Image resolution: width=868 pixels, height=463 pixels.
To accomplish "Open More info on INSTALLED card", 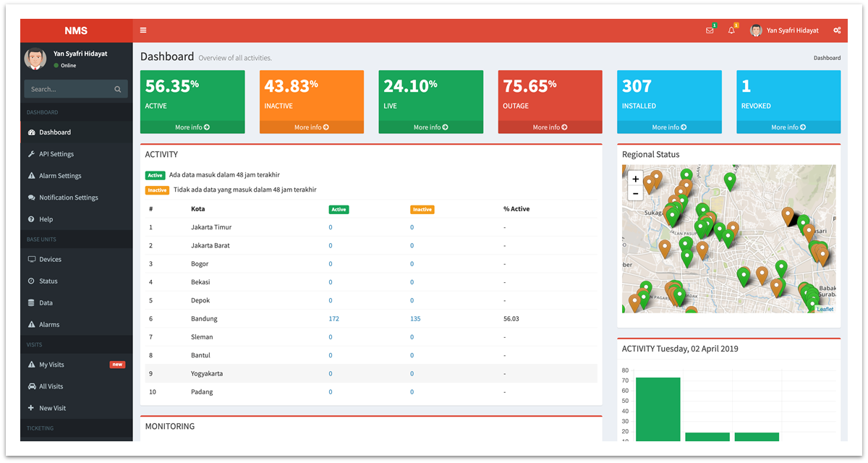I will point(669,127).
